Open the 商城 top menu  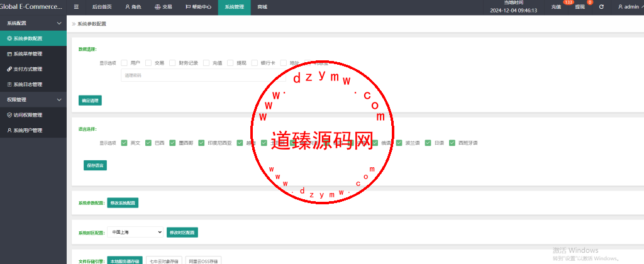pos(262,7)
